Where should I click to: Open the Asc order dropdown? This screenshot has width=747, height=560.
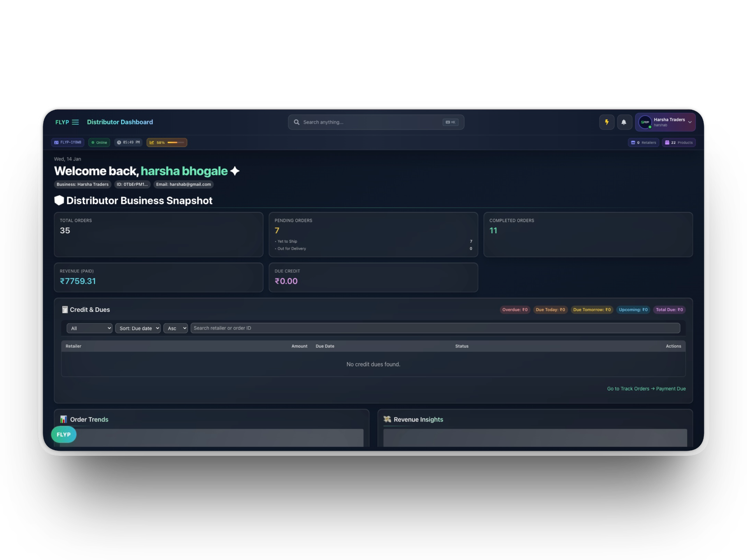pyautogui.click(x=175, y=328)
